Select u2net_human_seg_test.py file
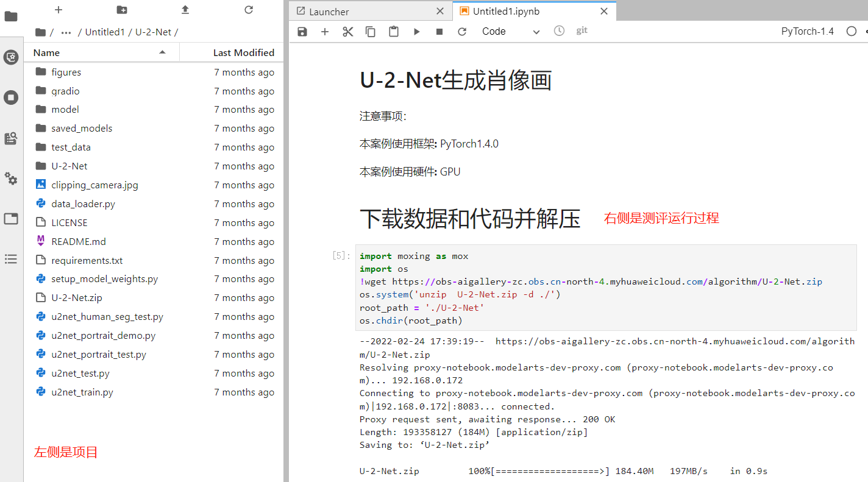The image size is (868, 482). tap(155, 317)
